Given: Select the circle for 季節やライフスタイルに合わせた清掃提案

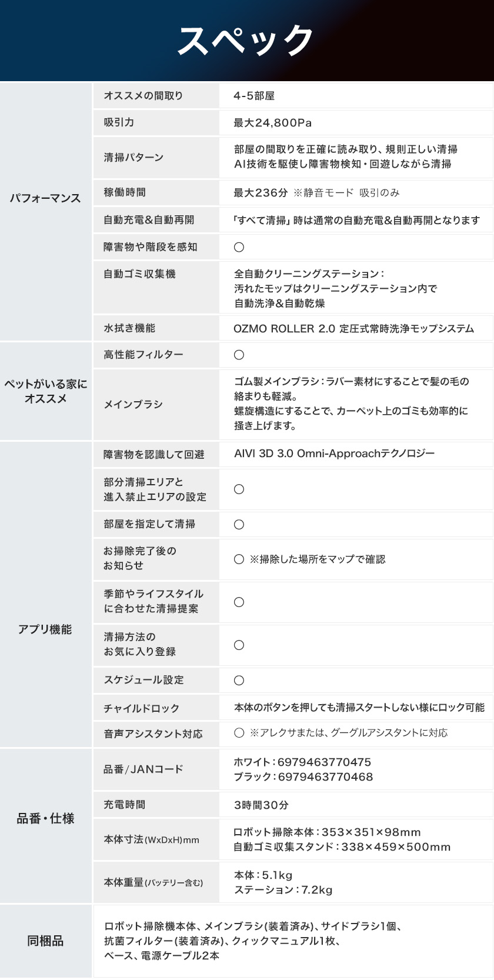Looking at the screenshot, I should tap(239, 602).
